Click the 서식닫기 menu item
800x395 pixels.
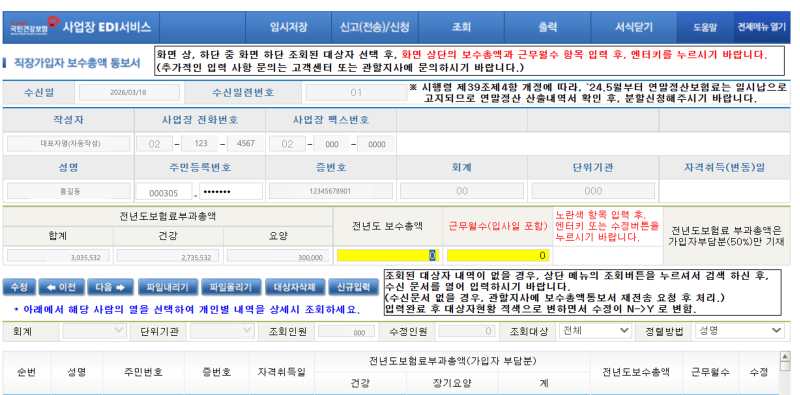pyautogui.click(x=634, y=28)
